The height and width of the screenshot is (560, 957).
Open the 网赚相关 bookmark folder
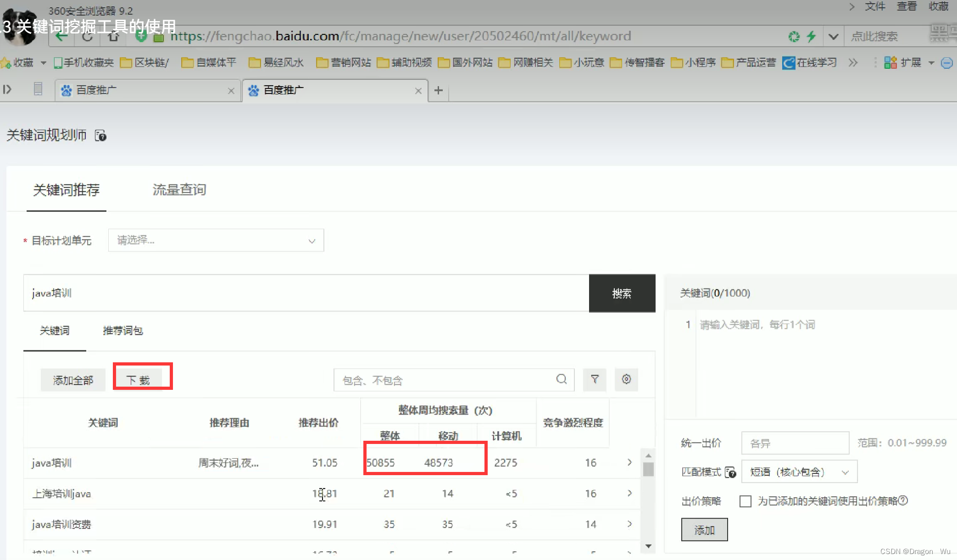526,62
